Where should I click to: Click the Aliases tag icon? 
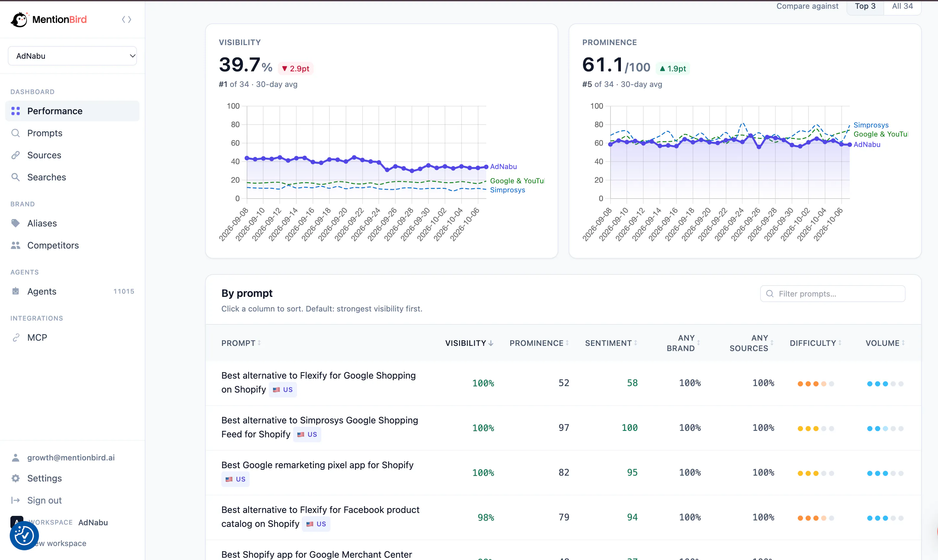[x=16, y=223]
